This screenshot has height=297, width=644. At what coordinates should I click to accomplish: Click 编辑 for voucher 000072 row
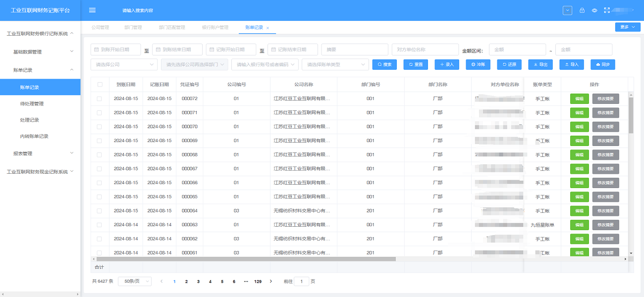580,99
